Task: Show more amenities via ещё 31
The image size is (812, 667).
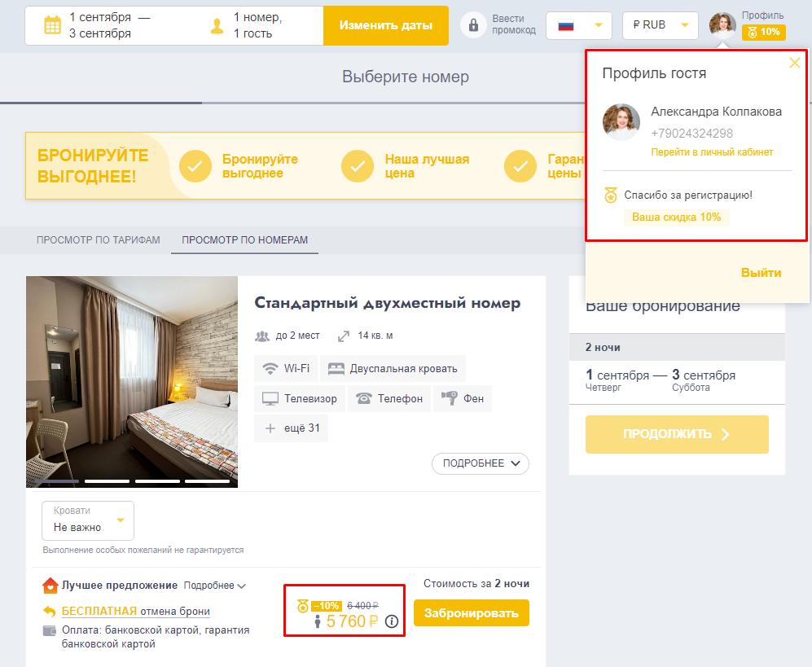Action: point(291,428)
